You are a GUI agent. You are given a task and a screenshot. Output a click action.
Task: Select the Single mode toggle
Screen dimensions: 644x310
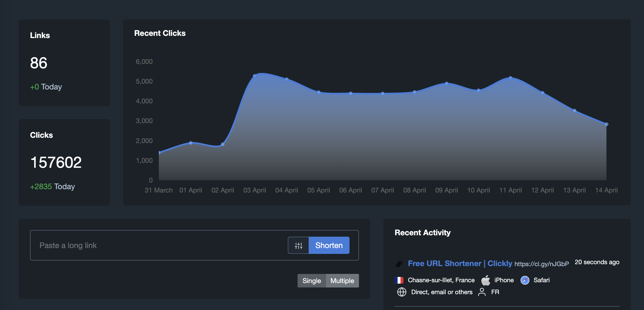[311, 281]
